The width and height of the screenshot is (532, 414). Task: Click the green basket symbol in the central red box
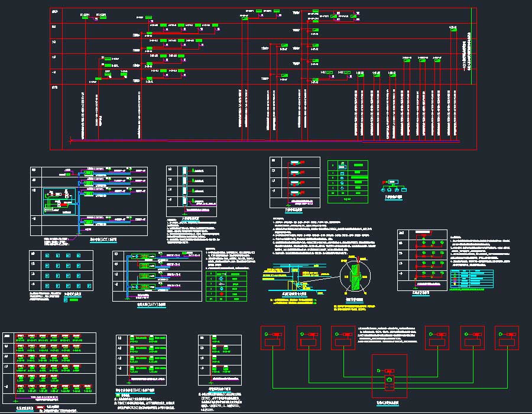click(390, 379)
